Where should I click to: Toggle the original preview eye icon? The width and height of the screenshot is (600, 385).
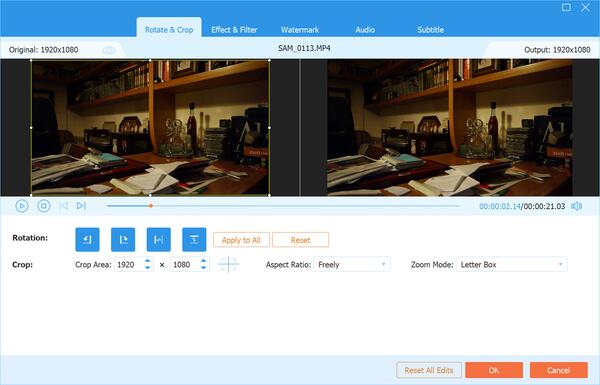coord(109,50)
